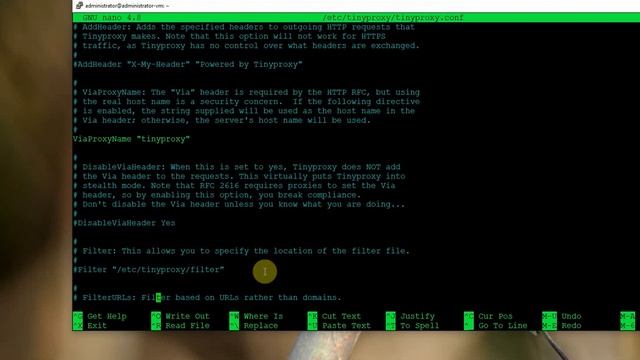Click the 'Get Help' shortcut label
This screenshot has width=640, height=360.
pos(107,316)
